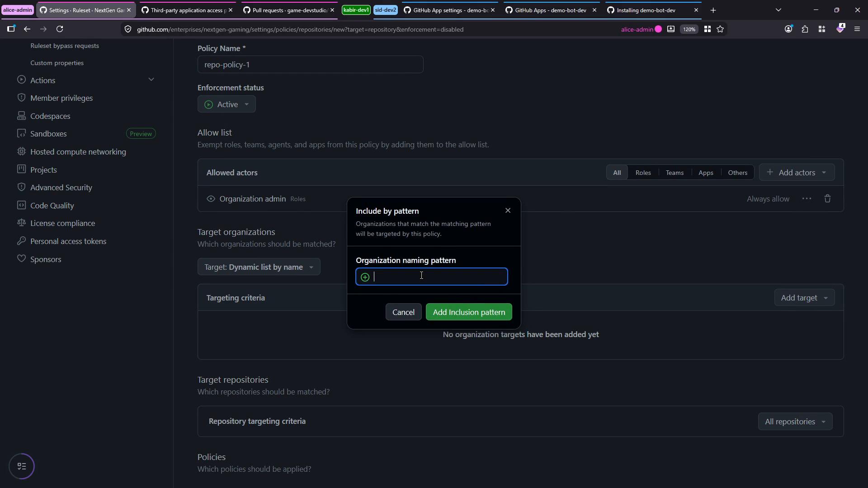Click the plus circle icon in pattern field

(x=365, y=277)
